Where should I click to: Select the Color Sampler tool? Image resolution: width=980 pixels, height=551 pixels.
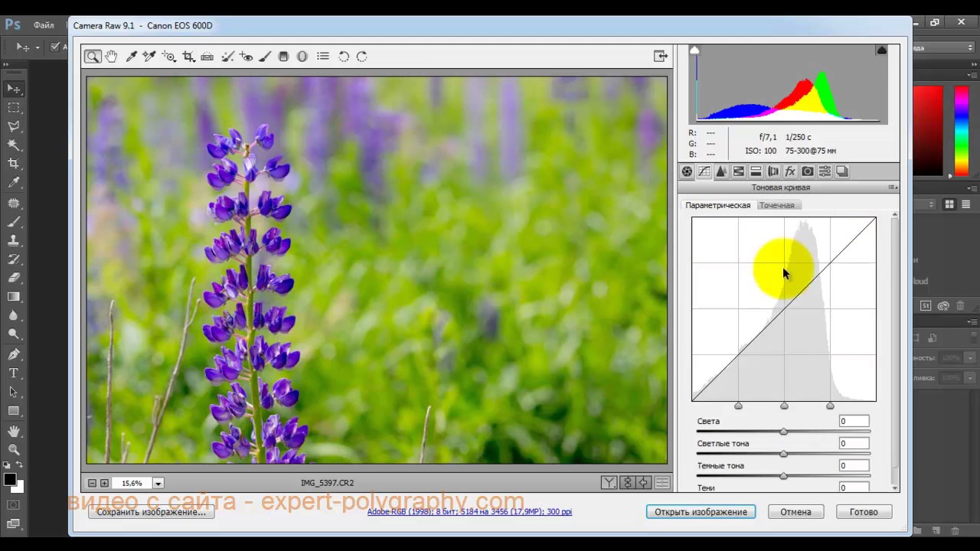[x=149, y=56]
